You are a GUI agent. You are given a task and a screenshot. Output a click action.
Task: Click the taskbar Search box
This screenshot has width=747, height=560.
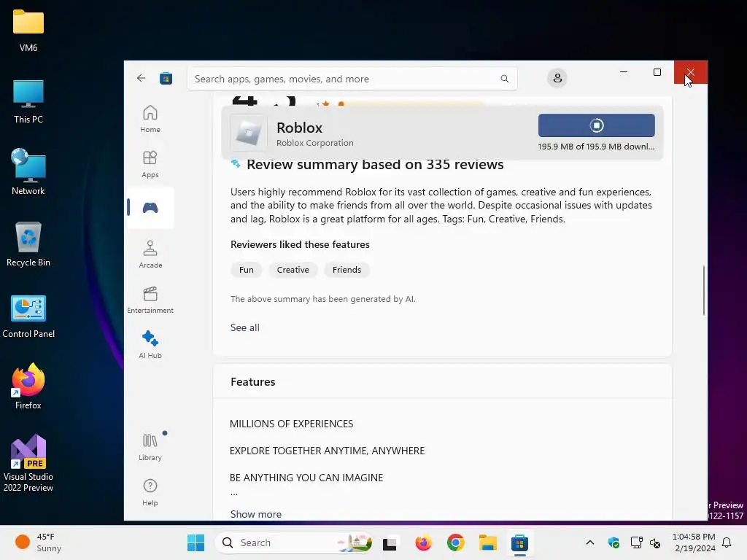tap(295, 542)
